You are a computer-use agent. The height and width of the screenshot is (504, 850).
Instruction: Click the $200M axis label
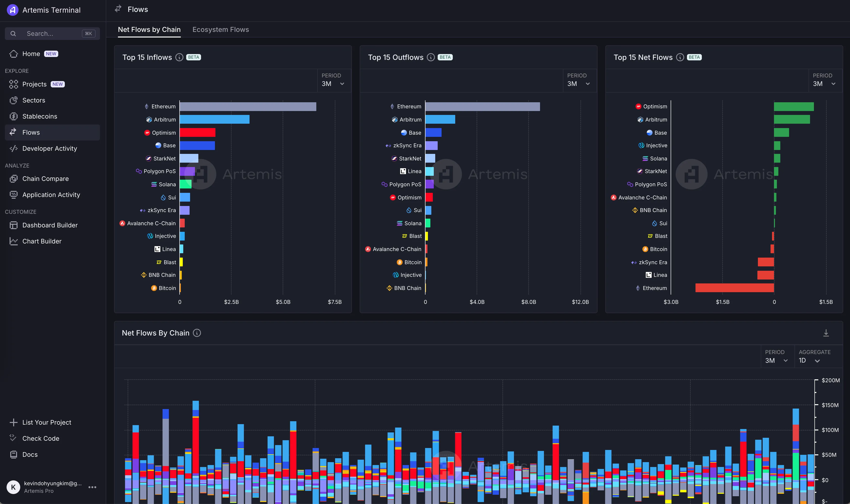pos(830,380)
